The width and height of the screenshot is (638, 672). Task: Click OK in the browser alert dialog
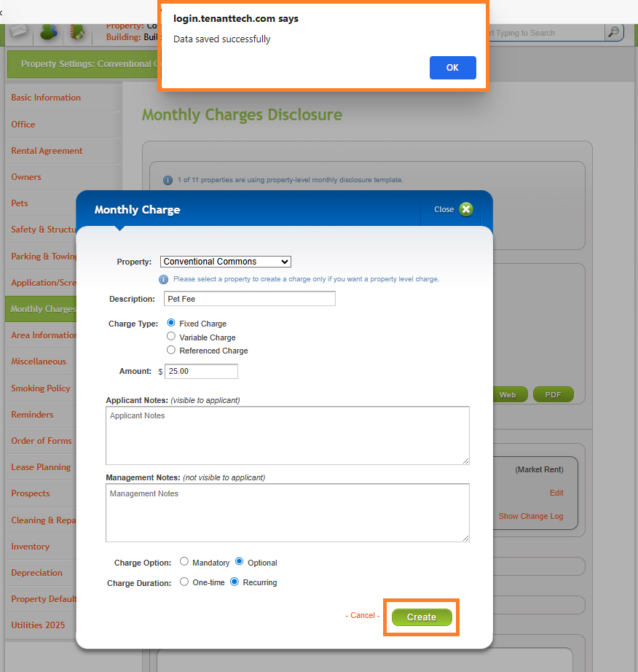pos(452,68)
